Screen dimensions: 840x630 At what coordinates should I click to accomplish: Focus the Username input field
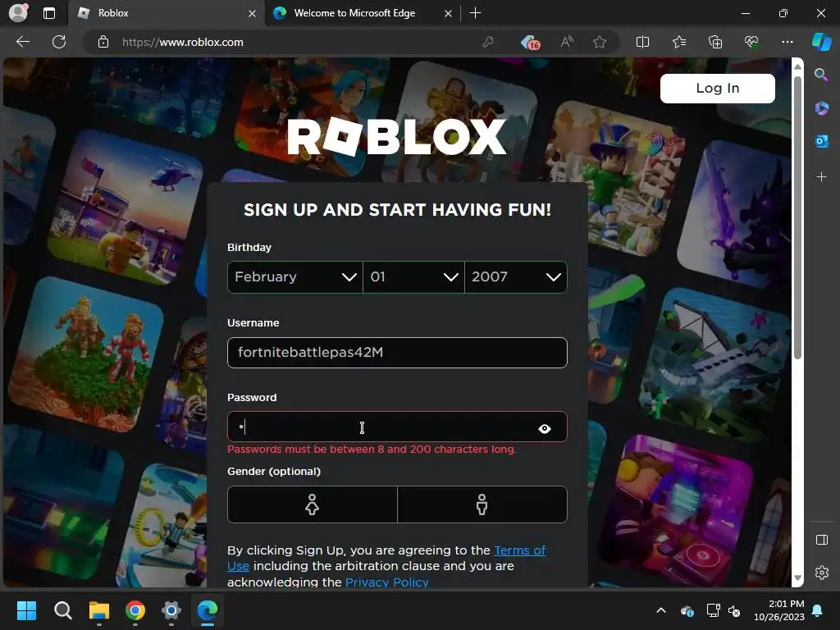click(x=397, y=353)
